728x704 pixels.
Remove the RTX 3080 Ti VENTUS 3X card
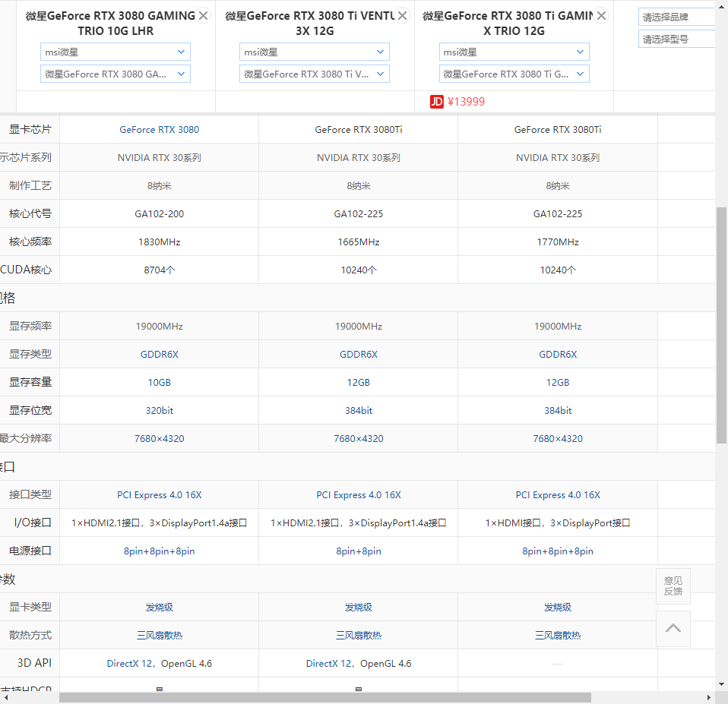pos(400,14)
